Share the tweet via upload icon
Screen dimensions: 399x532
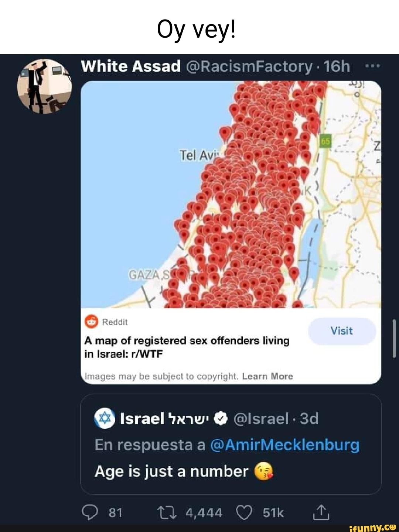pos(321,512)
